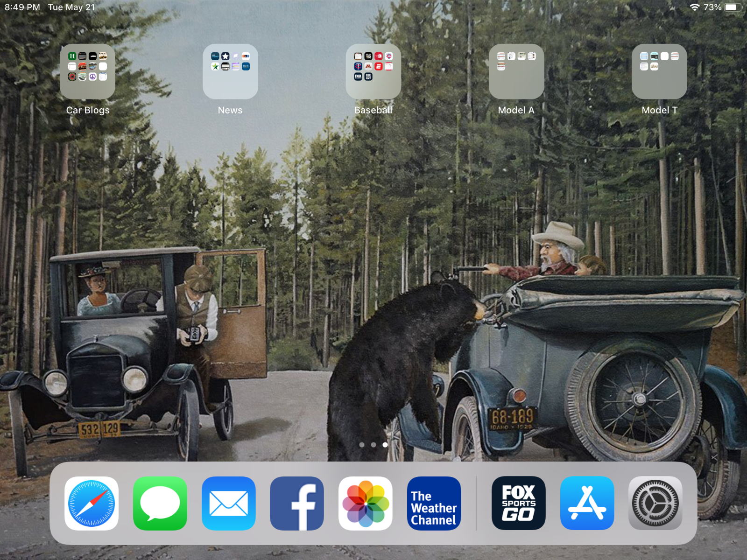
Task: Launch the Messages app
Action: tap(160, 504)
